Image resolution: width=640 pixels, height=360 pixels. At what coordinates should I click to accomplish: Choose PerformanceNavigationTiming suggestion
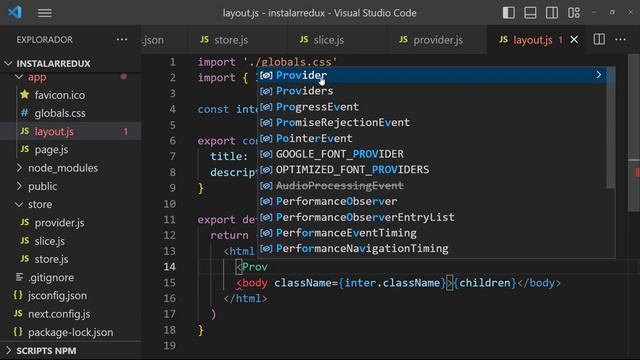coord(432,249)
